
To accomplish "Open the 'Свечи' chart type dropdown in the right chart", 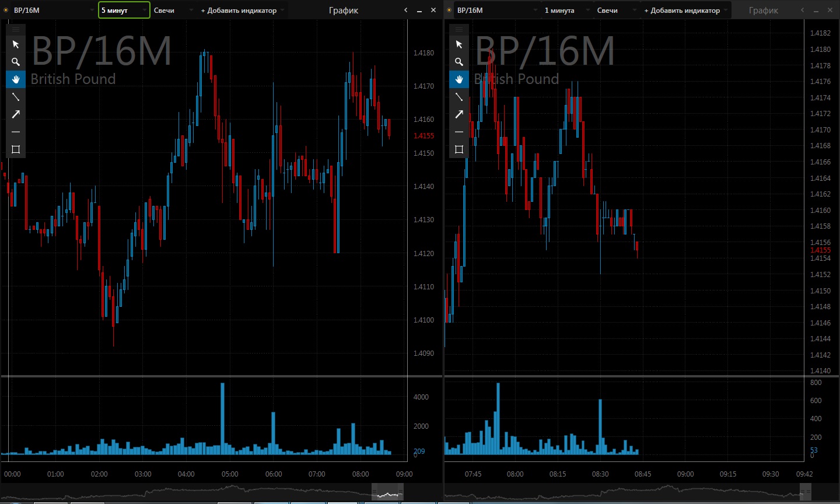I will tap(617, 10).
